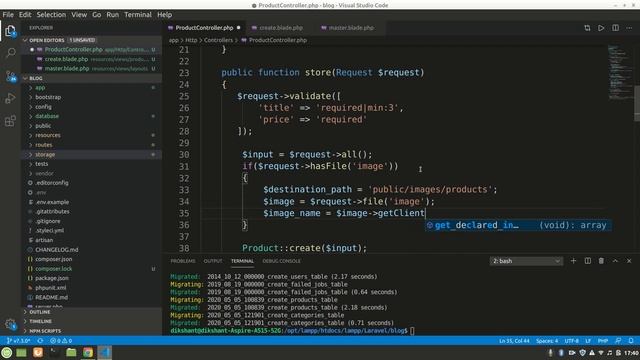Open the Explorer view in activity bar
This screenshot has width=640, height=360.
(10, 31)
